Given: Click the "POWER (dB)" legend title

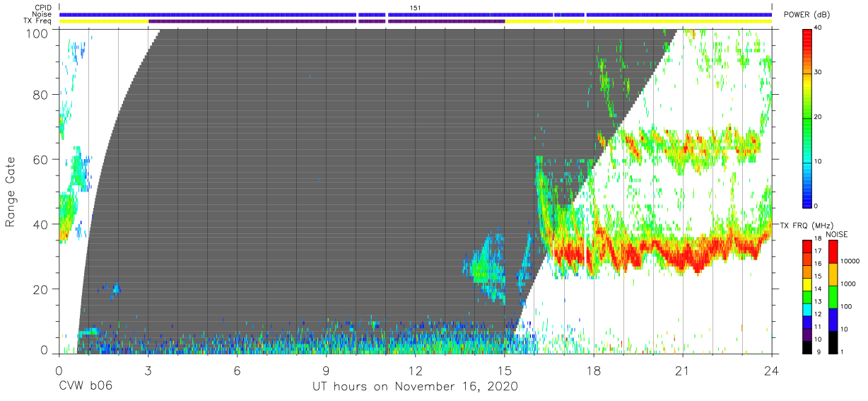Looking at the screenshot, I should tap(807, 14).
